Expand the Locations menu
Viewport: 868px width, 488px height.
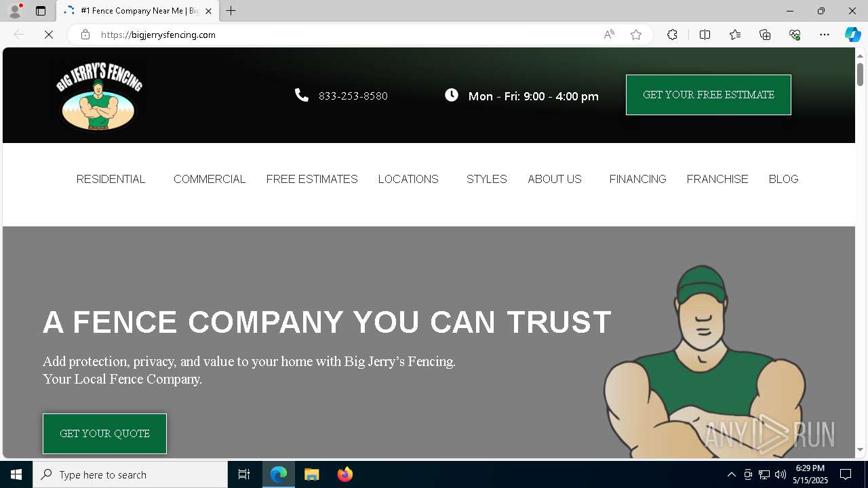point(408,179)
